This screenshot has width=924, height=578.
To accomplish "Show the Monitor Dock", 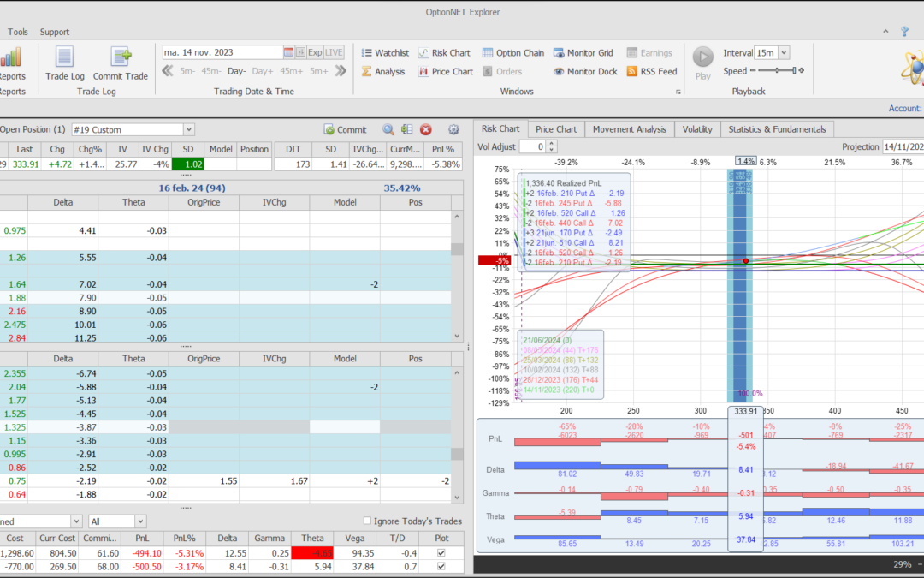I will click(x=584, y=72).
